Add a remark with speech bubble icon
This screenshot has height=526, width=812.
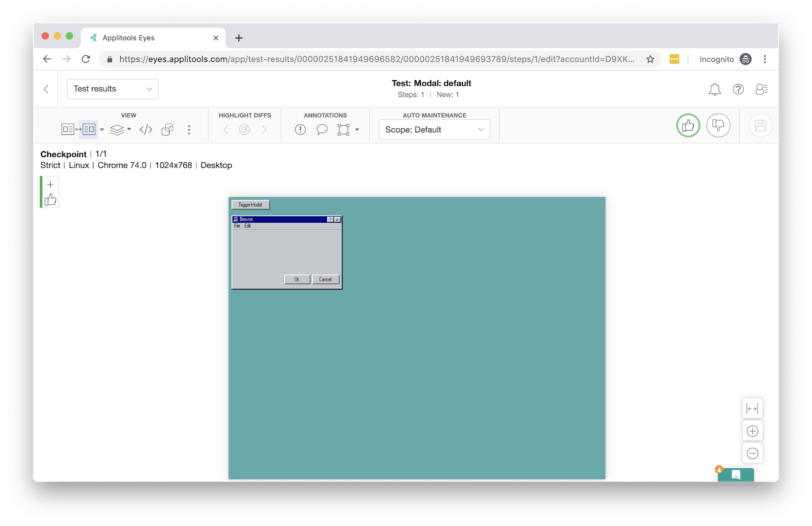(322, 130)
